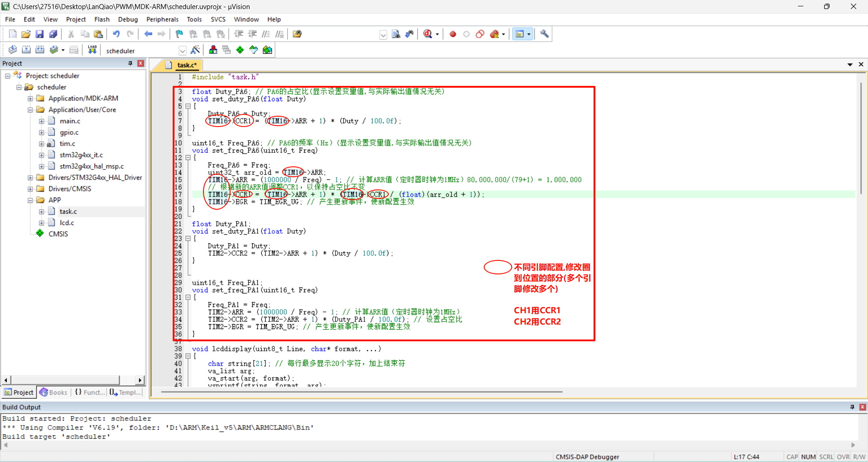868x462 pixels.
Task: Click the Comment selection icon
Action: point(266,34)
